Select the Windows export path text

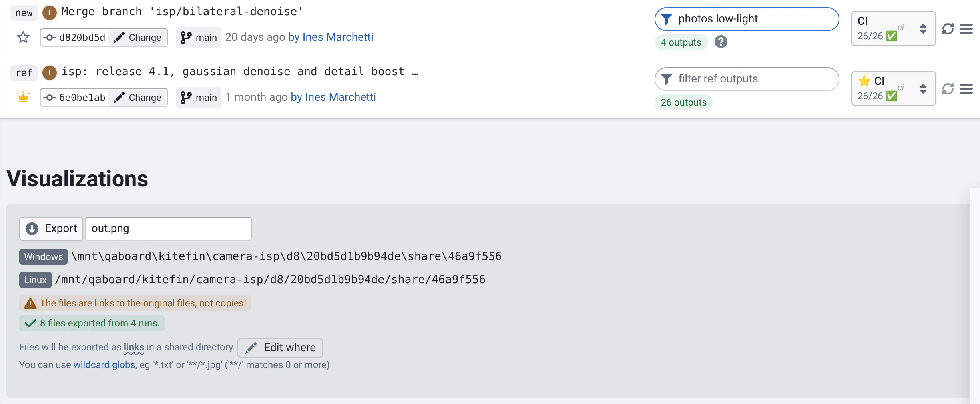click(x=286, y=256)
